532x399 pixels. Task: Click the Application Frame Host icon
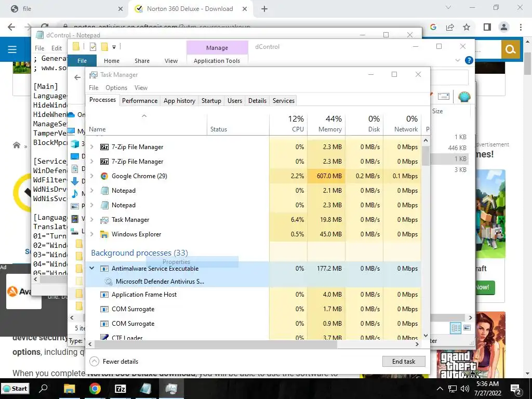click(x=104, y=295)
